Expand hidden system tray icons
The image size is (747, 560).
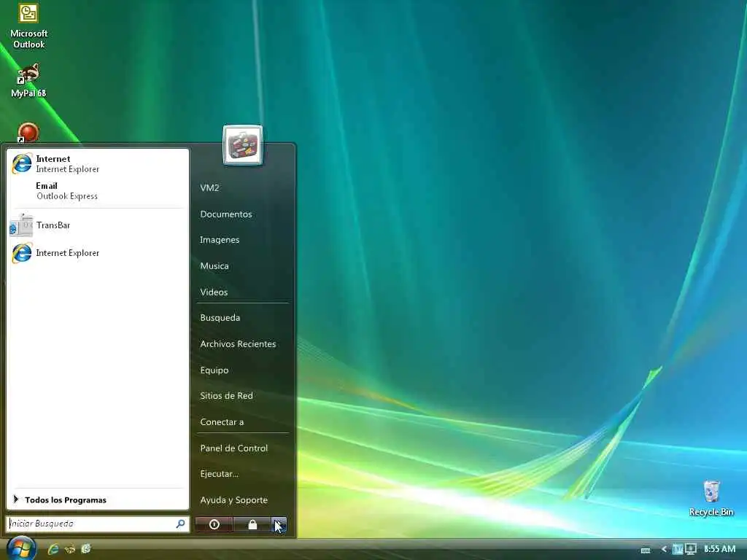tap(664, 550)
